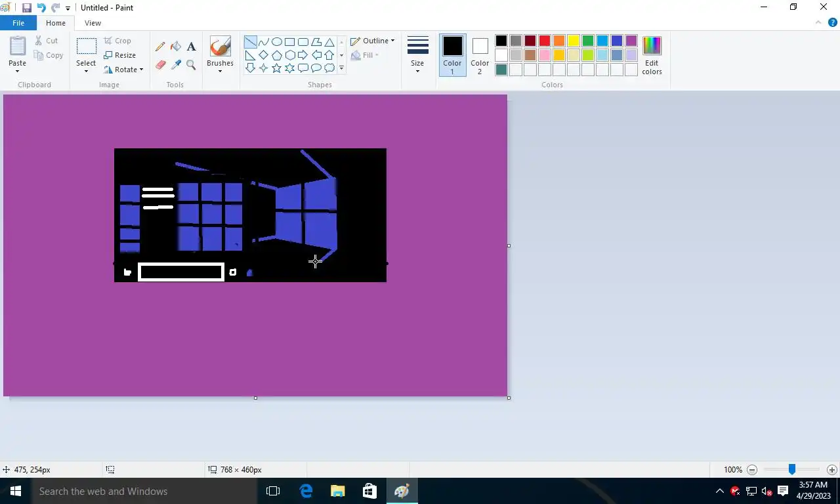Open Customize Quick Access Toolbar dropdown
Screen dimensions: 840x504
[68, 9]
